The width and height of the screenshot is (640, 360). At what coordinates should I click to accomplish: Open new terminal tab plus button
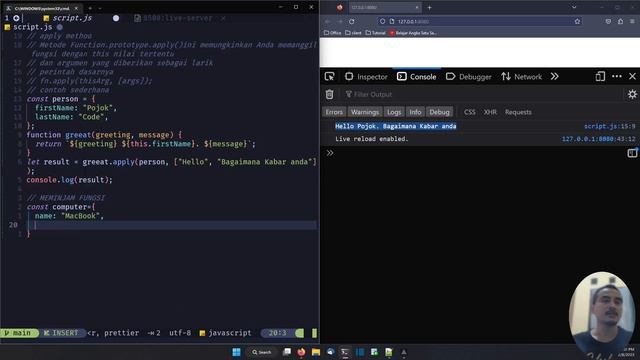click(x=90, y=8)
